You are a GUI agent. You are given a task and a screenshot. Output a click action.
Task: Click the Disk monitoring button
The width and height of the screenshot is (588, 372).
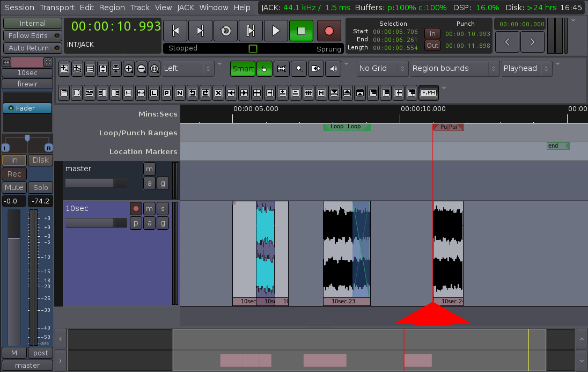40,161
